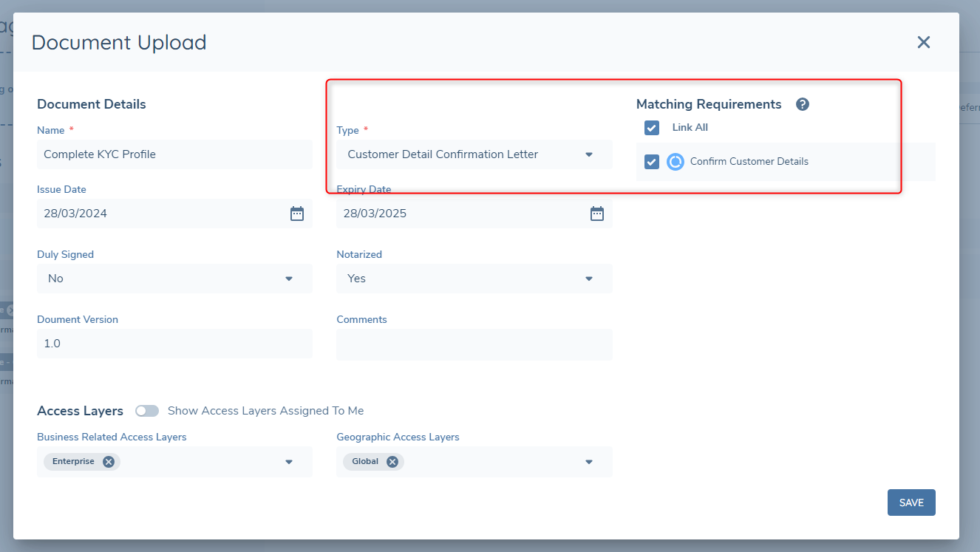
Task: Open Business Related Access Layers dropdown
Action: pos(288,462)
